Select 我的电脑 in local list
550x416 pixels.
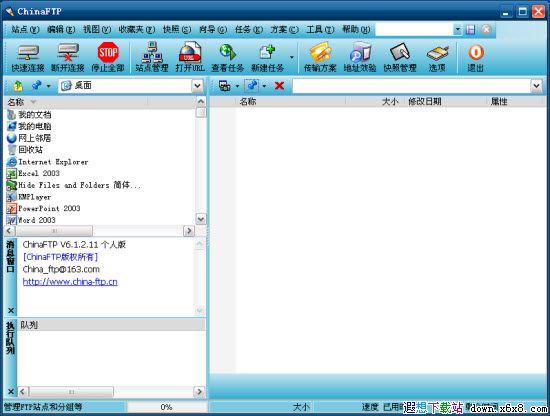click(x=29, y=126)
